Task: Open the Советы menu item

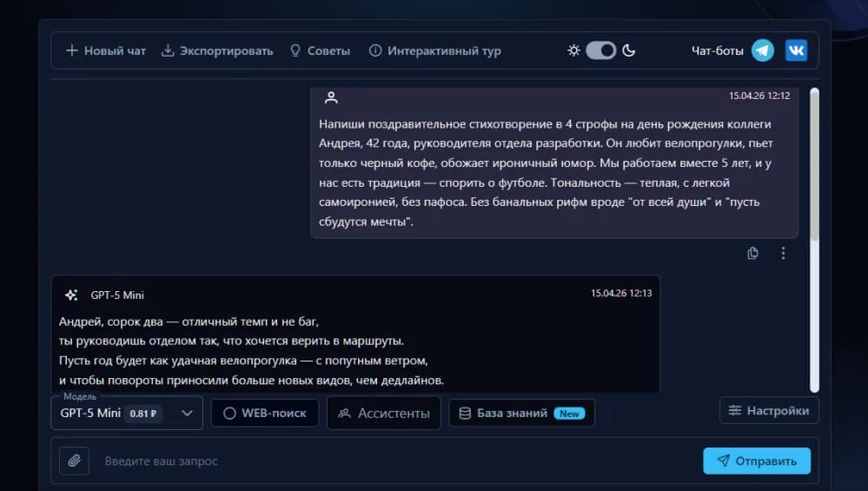Action: 320,50
